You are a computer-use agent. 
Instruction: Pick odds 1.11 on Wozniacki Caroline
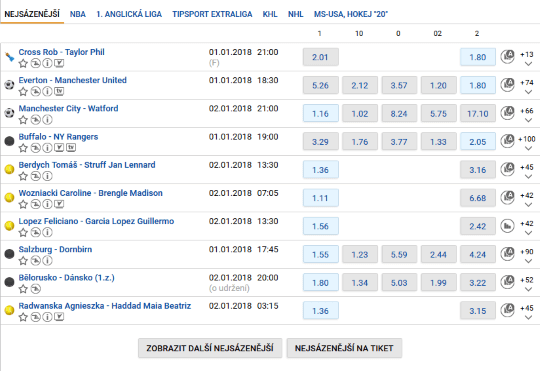(x=321, y=198)
